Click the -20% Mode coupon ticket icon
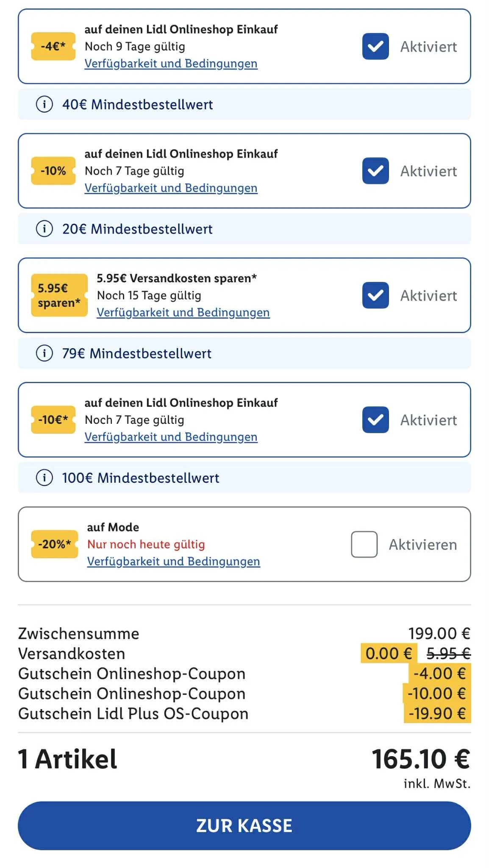489x868 pixels. pyautogui.click(x=54, y=545)
